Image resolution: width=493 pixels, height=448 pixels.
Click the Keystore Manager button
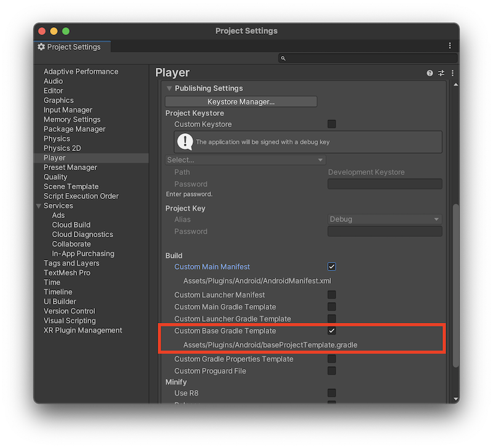(x=241, y=102)
